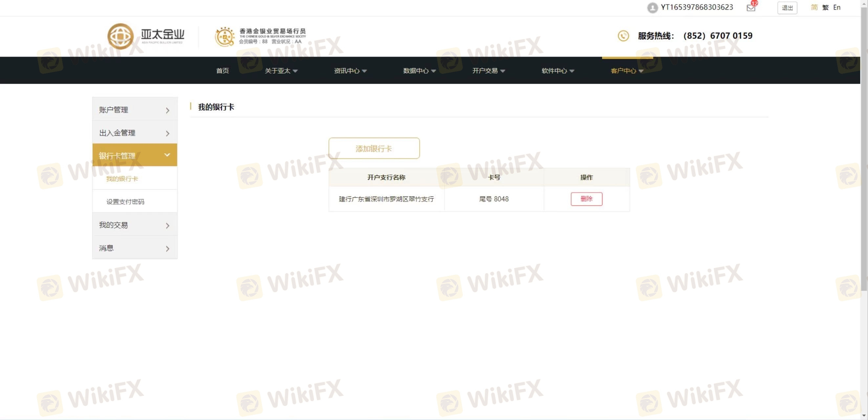
Task: Expand the 出入金管理 sidebar section
Action: [135, 133]
